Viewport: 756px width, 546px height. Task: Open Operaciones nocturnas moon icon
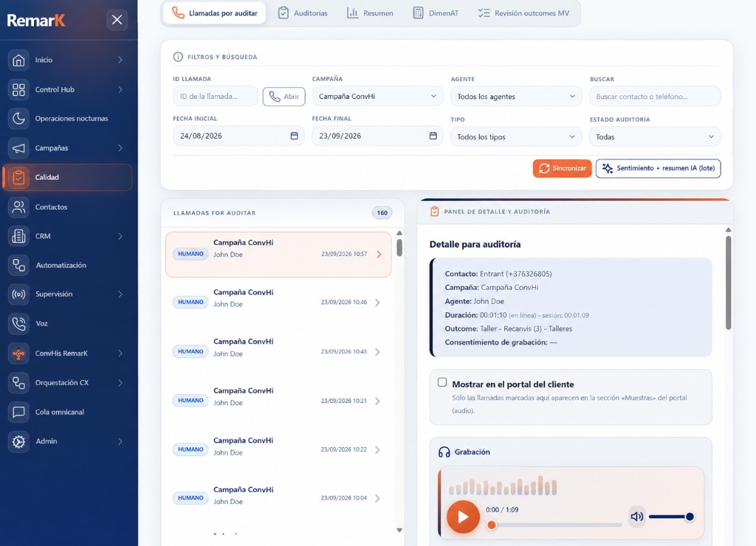(18, 119)
